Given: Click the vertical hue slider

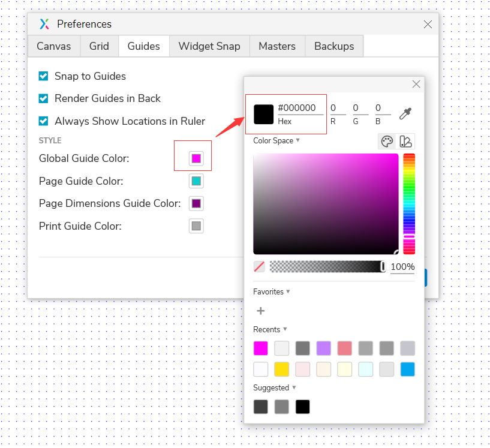Looking at the screenshot, I should point(409,204).
